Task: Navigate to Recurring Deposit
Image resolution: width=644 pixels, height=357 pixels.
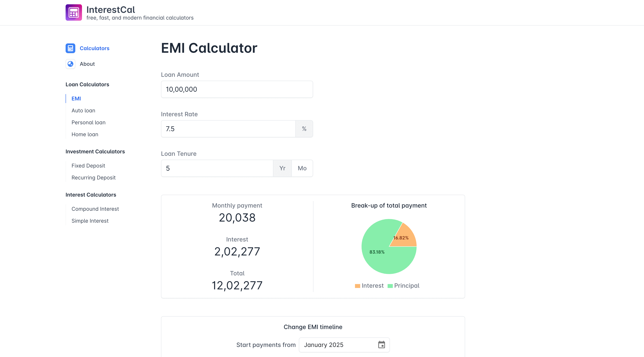Action: pyautogui.click(x=94, y=178)
